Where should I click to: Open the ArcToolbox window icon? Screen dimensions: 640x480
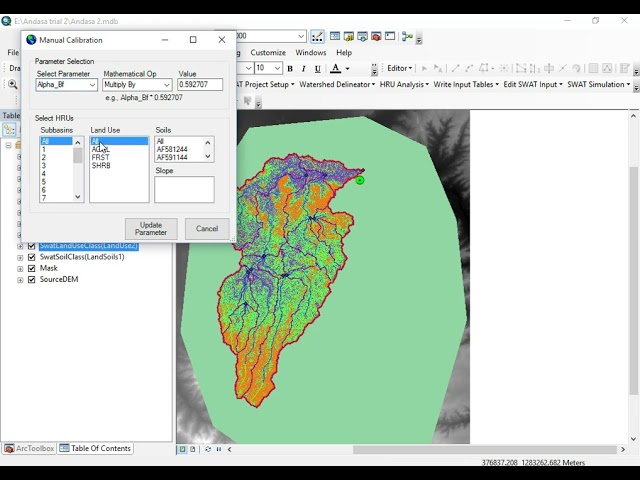click(376, 36)
